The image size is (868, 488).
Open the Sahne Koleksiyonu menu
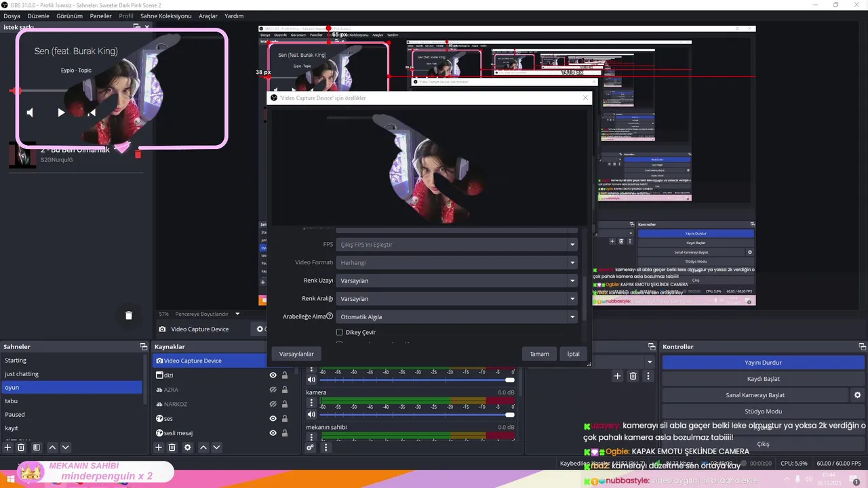[x=166, y=16]
